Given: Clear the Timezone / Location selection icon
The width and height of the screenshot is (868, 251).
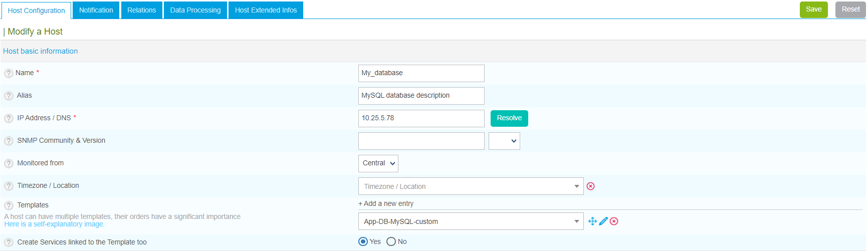Looking at the screenshot, I should pyautogui.click(x=590, y=186).
